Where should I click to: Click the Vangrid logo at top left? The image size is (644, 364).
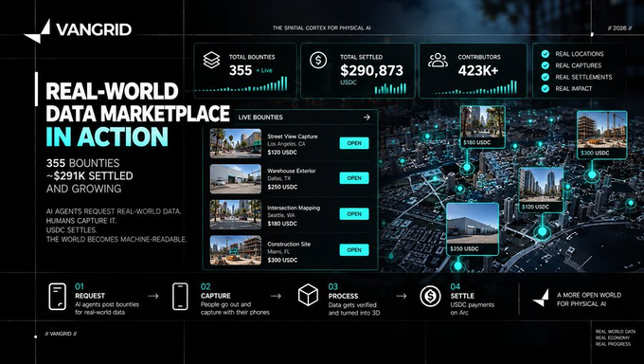[x=78, y=30]
